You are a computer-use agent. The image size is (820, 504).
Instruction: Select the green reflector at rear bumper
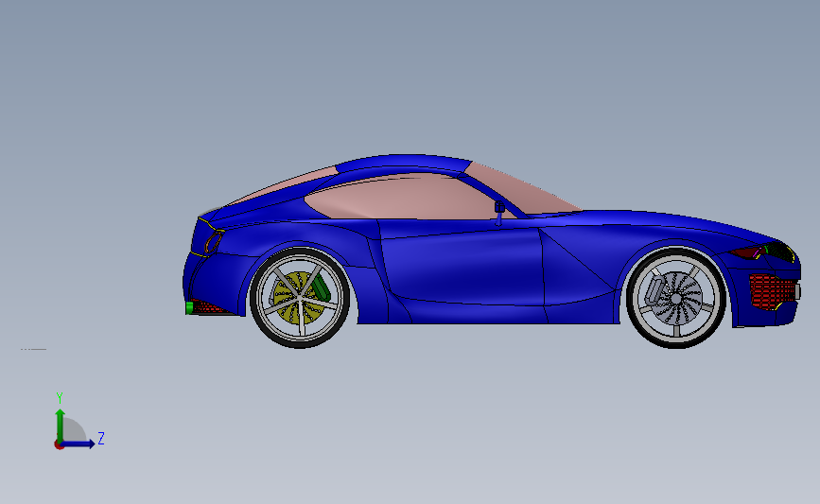click(189, 308)
